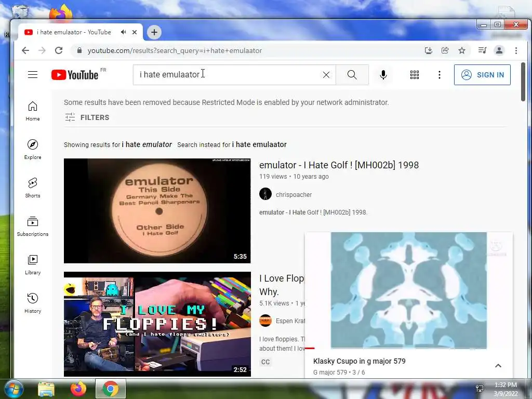Expand the G major 579 playlist chevron
The height and width of the screenshot is (399, 532).
click(498, 366)
